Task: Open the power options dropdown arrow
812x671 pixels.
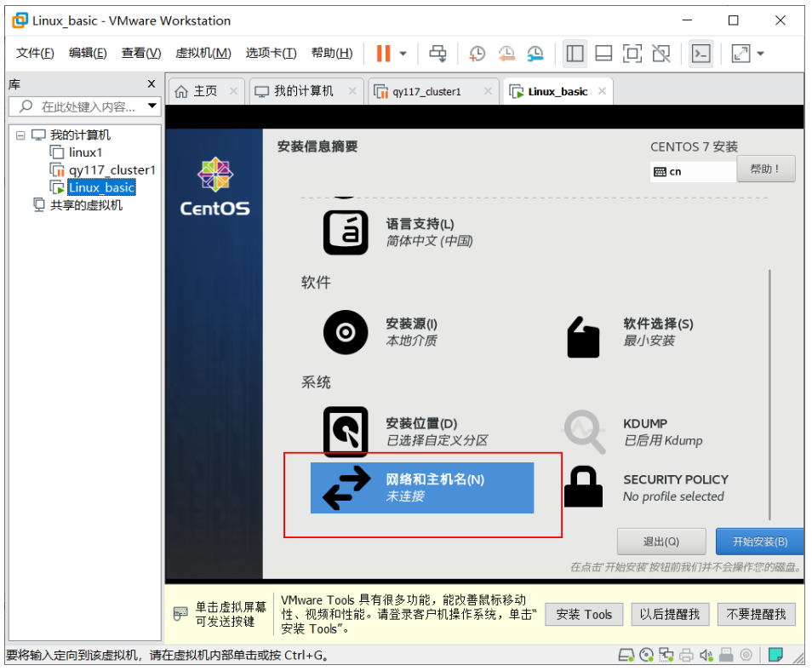Action: (x=403, y=54)
